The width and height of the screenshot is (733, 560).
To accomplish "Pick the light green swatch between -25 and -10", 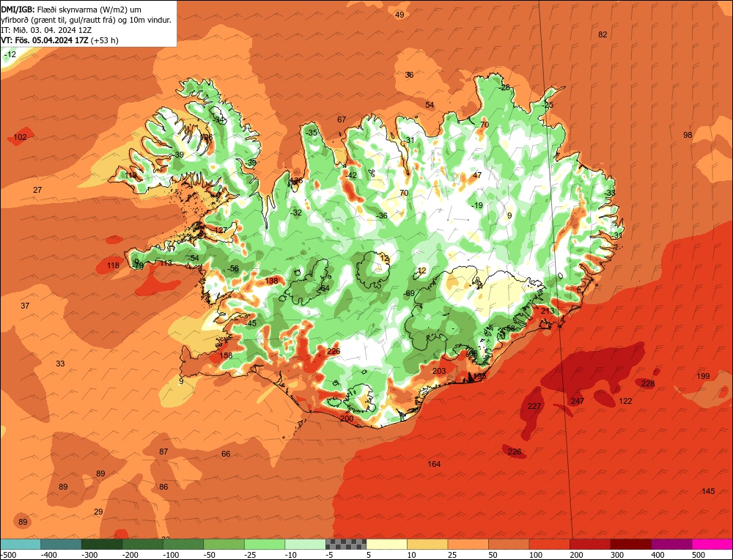I will click(x=265, y=544).
